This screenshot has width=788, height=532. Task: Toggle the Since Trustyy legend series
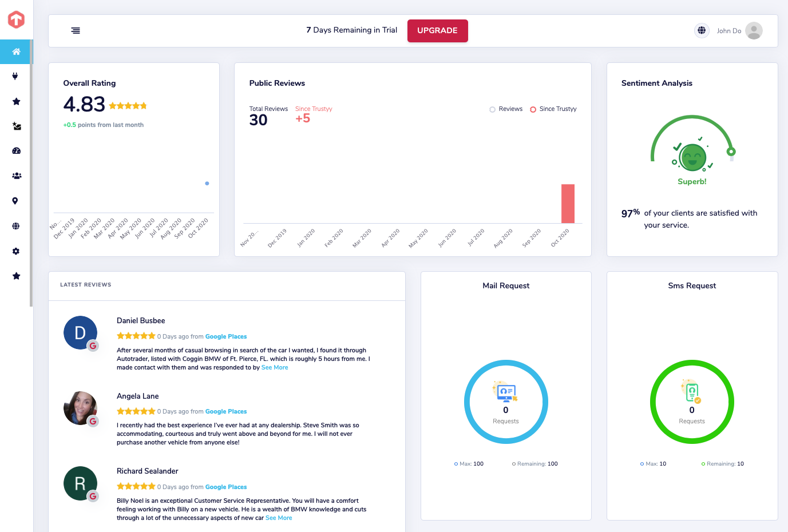(553, 109)
